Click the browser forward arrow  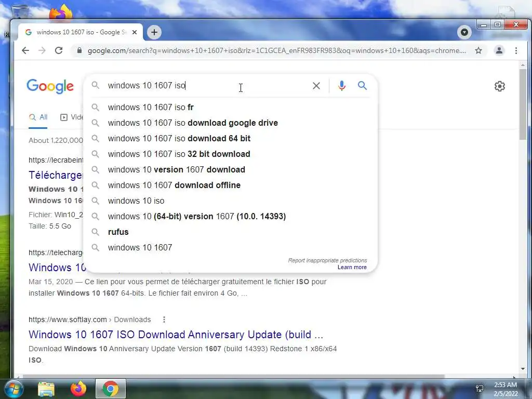[42, 50]
